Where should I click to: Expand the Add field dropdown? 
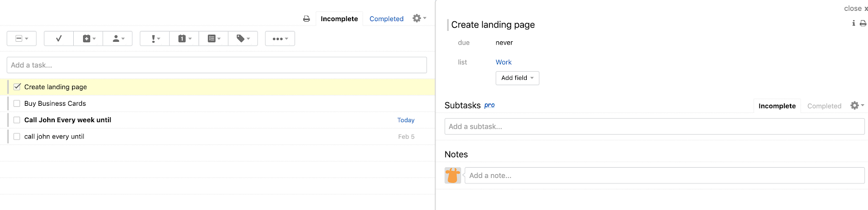tap(518, 78)
